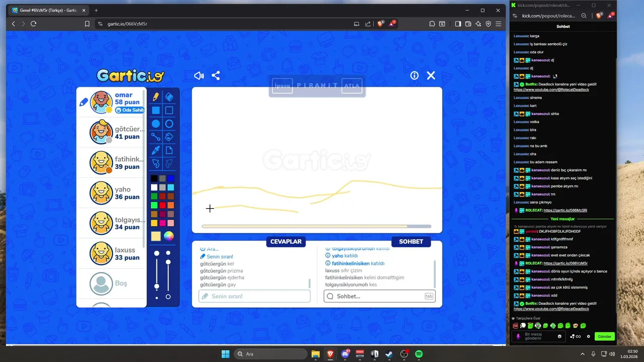Select the outlined rectangle tool
Viewport: 644px width, 362px height.
169,110
